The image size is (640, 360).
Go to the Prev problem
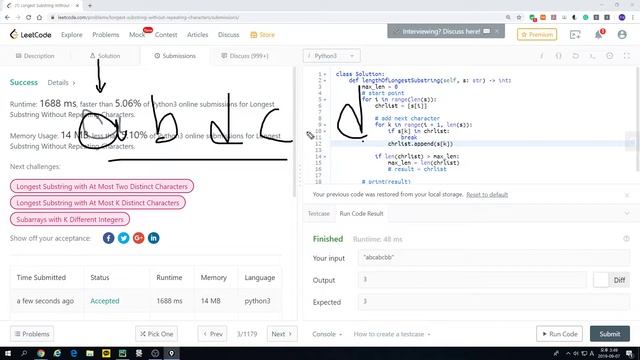point(213,334)
